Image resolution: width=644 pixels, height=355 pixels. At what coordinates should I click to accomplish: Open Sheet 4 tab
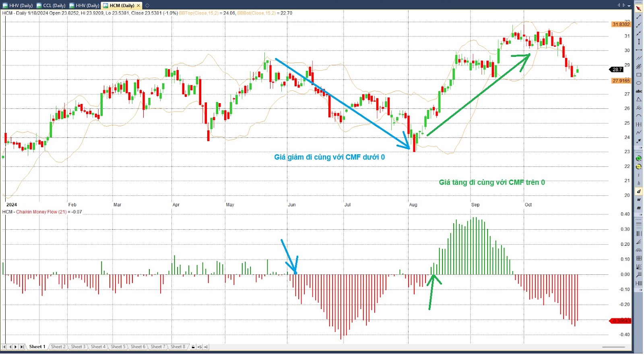pos(98,347)
